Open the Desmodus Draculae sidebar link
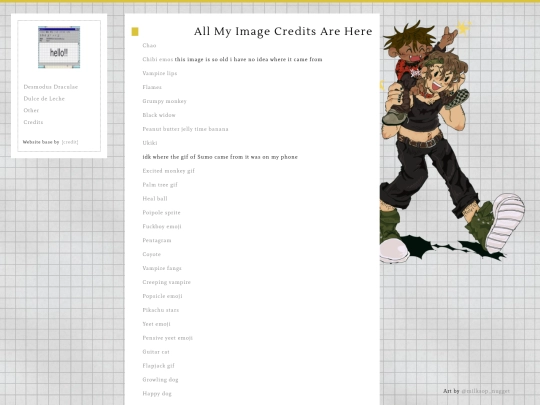The width and height of the screenshot is (540, 405). click(x=51, y=87)
